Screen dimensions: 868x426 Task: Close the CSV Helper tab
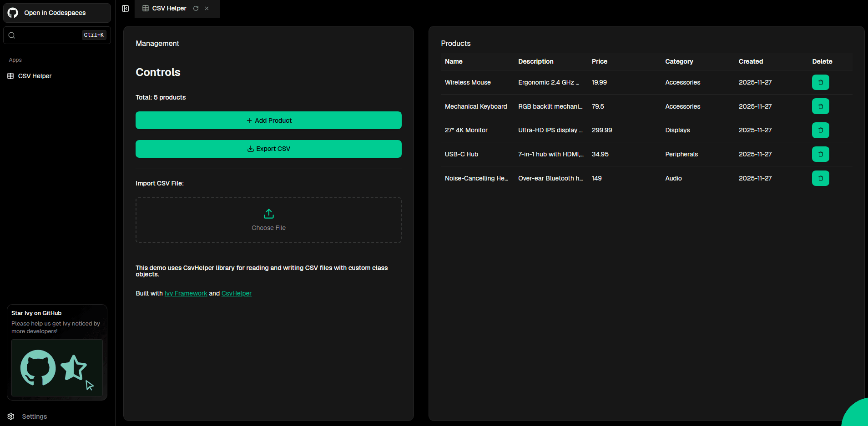tap(207, 9)
